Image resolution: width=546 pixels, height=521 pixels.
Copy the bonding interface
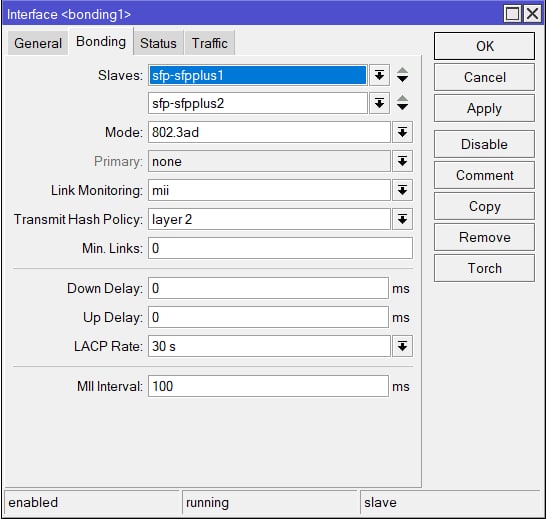484,206
